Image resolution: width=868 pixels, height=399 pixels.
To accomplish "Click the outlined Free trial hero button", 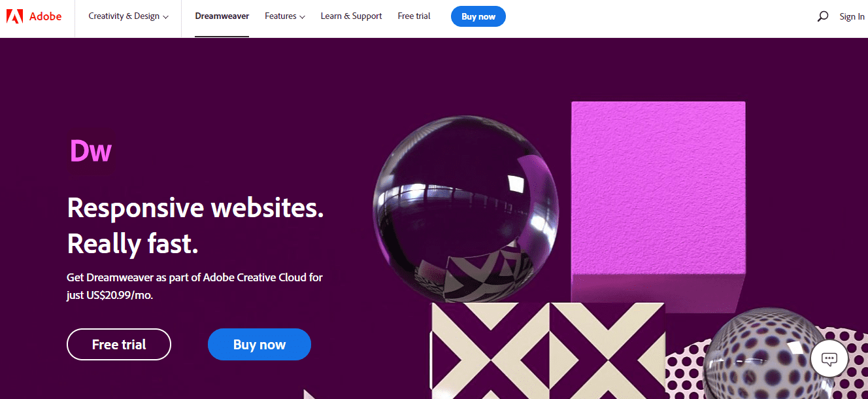I will click(x=119, y=344).
